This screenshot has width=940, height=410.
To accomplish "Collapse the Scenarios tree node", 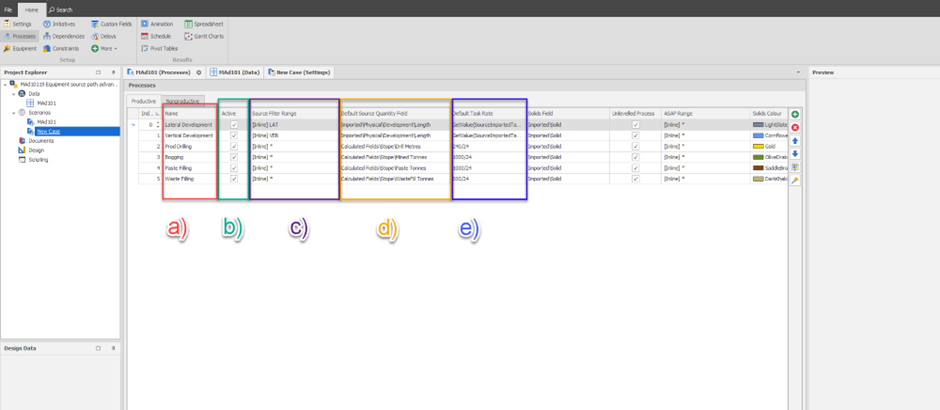I will click(13, 113).
